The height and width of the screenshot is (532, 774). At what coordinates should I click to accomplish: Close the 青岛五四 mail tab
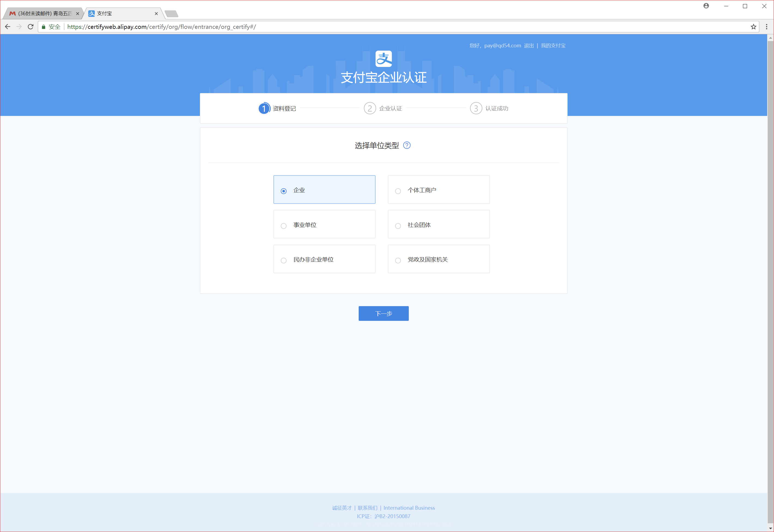[x=77, y=14]
